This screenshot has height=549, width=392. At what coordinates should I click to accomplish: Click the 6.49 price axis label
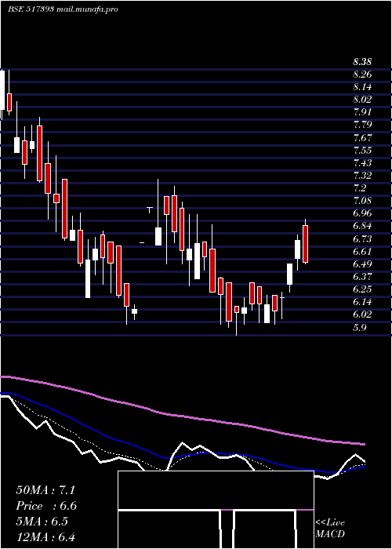pyautogui.click(x=362, y=264)
